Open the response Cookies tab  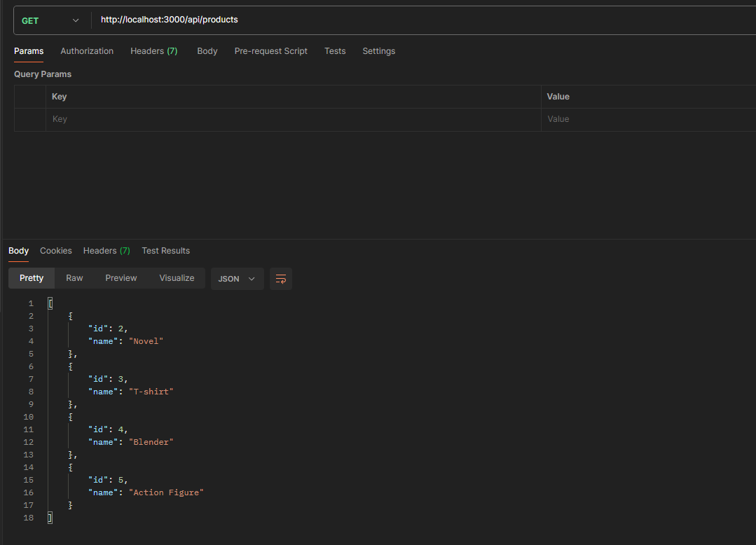56,251
